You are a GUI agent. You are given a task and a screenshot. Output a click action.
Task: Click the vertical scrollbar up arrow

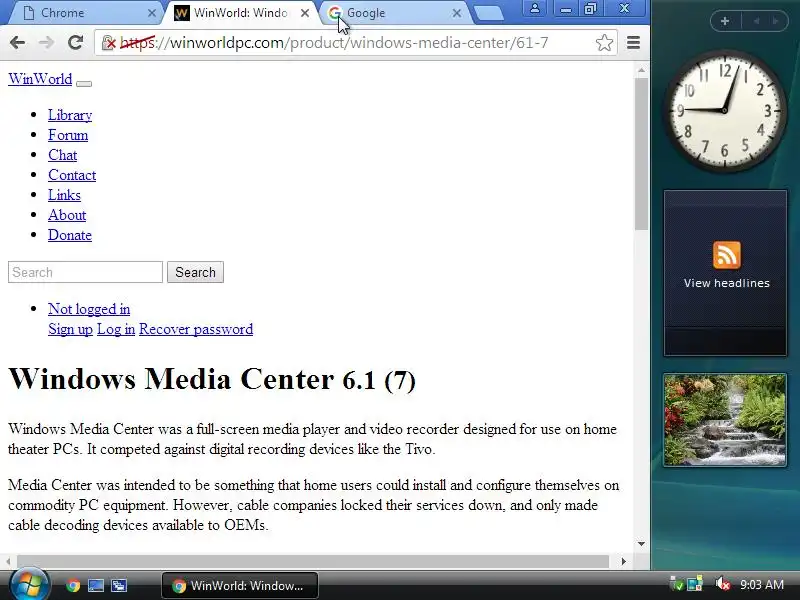click(641, 70)
